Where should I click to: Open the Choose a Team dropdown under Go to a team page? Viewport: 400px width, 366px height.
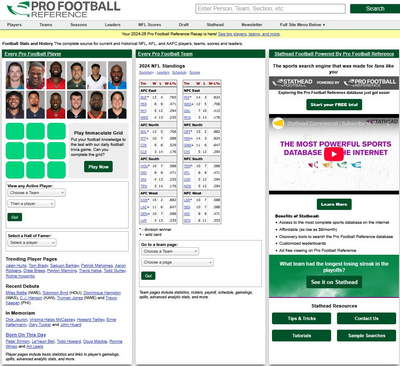[x=170, y=251]
